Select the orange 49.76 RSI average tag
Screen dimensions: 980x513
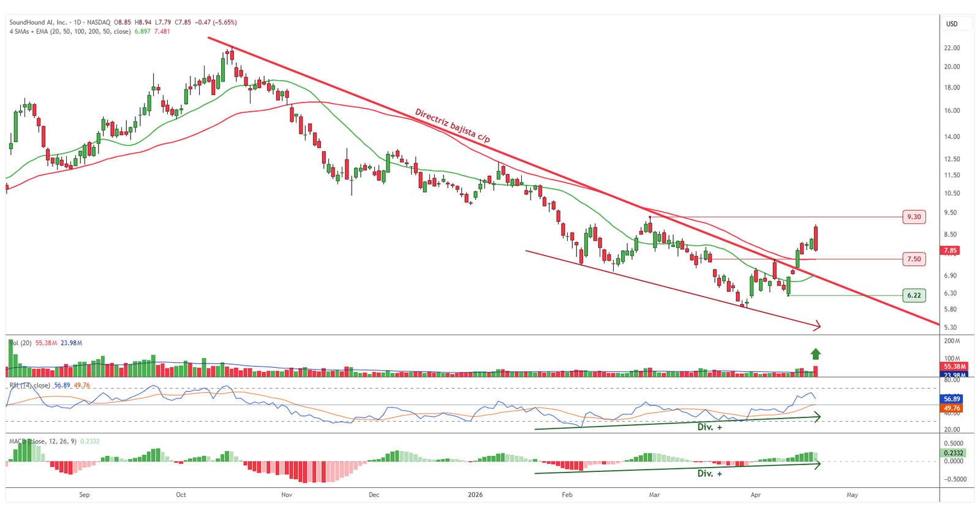(952, 408)
